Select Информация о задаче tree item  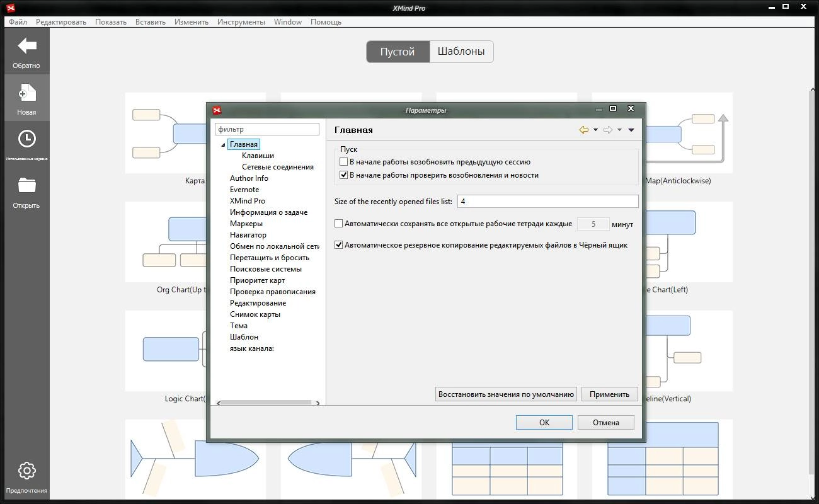[268, 212]
